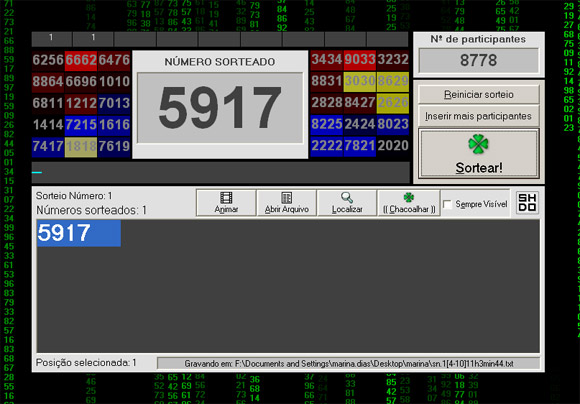
Task: Click the yellow 3030 number tile
Action: 360,81
